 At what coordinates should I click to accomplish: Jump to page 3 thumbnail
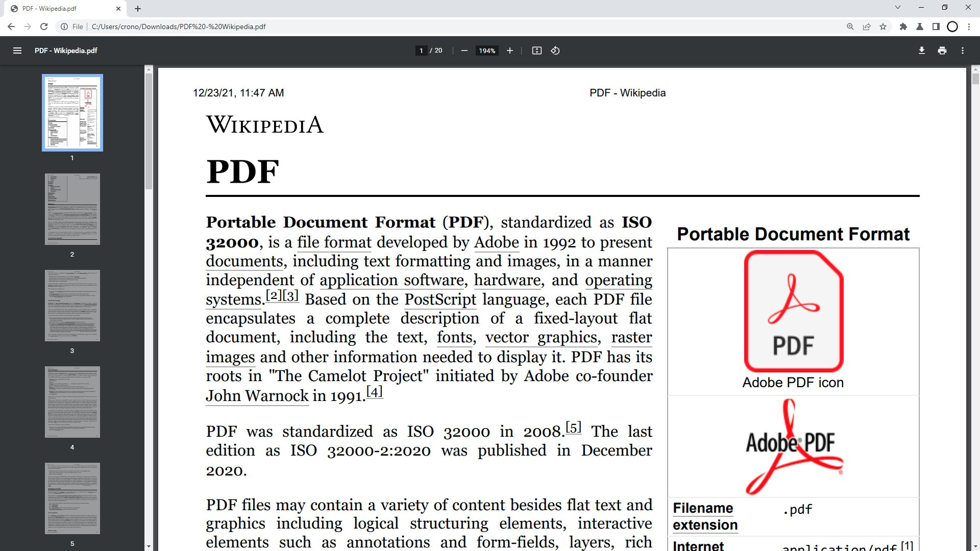pyautogui.click(x=72, y=306)
